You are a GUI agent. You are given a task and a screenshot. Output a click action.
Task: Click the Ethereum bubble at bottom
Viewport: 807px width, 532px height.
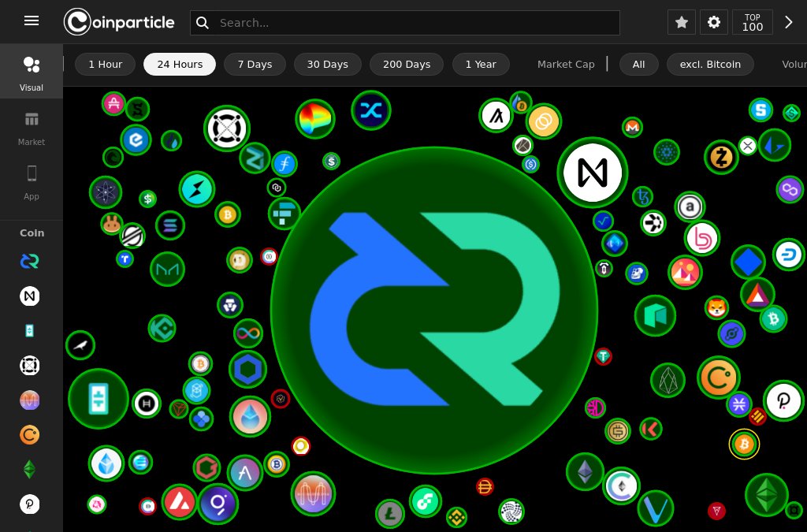(x=585, y=472)
